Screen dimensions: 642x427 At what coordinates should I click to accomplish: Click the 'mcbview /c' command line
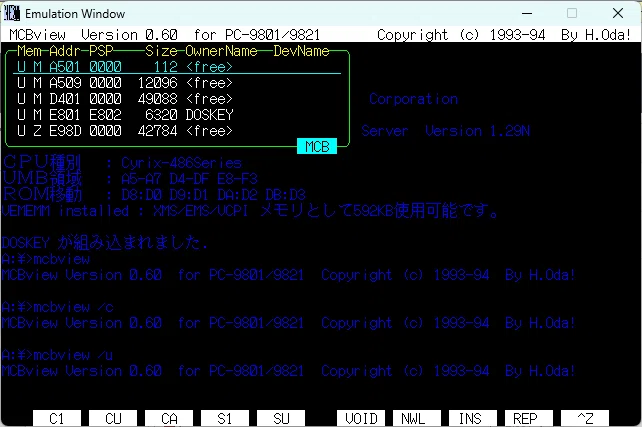coord(57,307)
